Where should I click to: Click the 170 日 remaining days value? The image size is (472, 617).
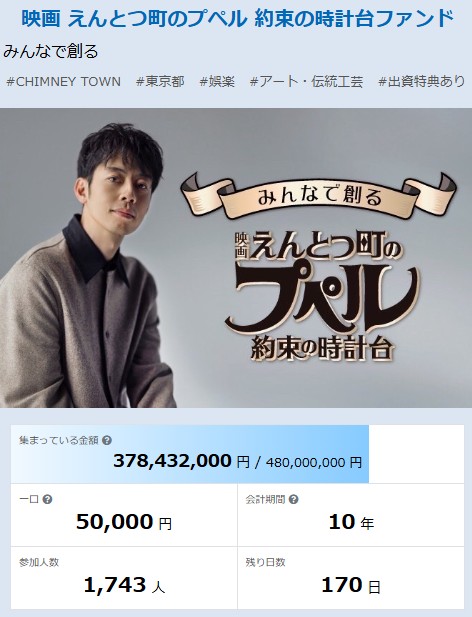pos(351,585)
